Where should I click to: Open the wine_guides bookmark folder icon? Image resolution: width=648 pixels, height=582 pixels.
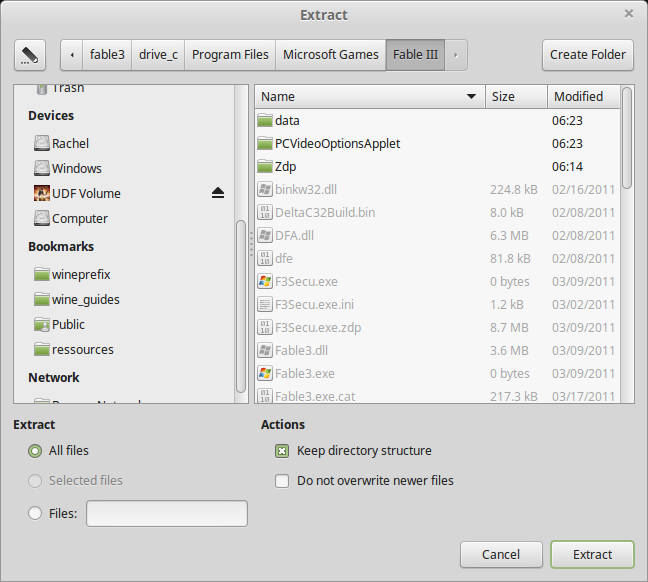pyautogui.click(x=41, y=299)
